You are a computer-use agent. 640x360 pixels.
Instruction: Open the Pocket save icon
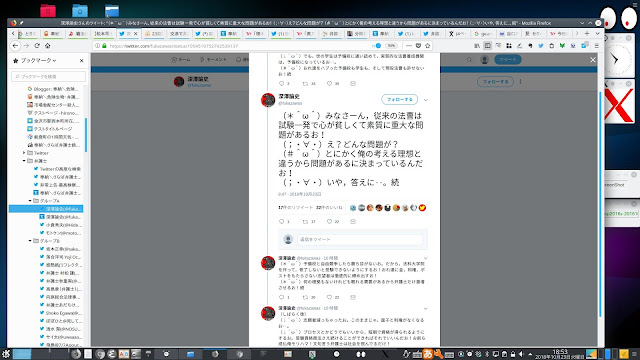pos(418,46)
